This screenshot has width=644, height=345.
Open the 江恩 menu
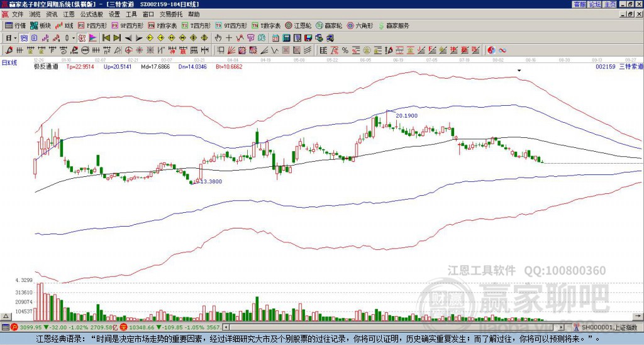(x=69, y=14)
